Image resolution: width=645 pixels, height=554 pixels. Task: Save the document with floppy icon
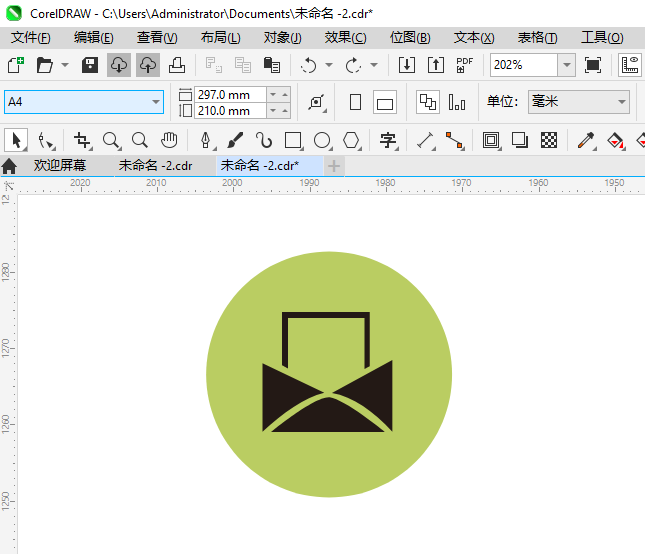90,65
